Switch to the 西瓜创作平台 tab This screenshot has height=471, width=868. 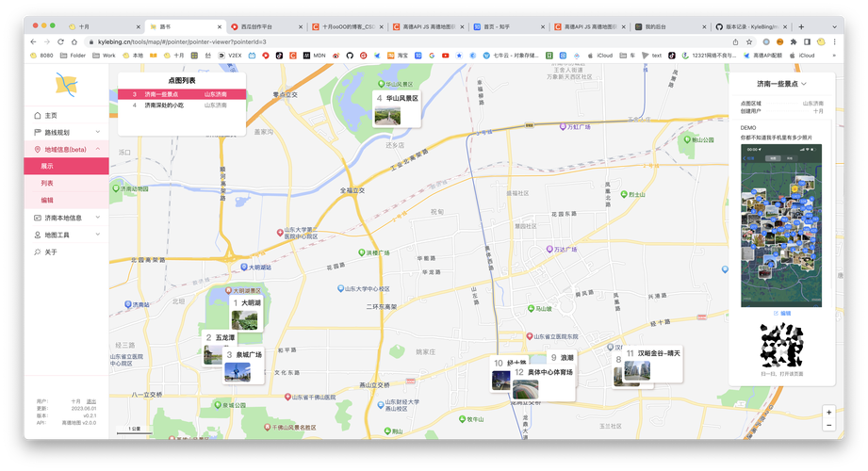coord(266,26)
